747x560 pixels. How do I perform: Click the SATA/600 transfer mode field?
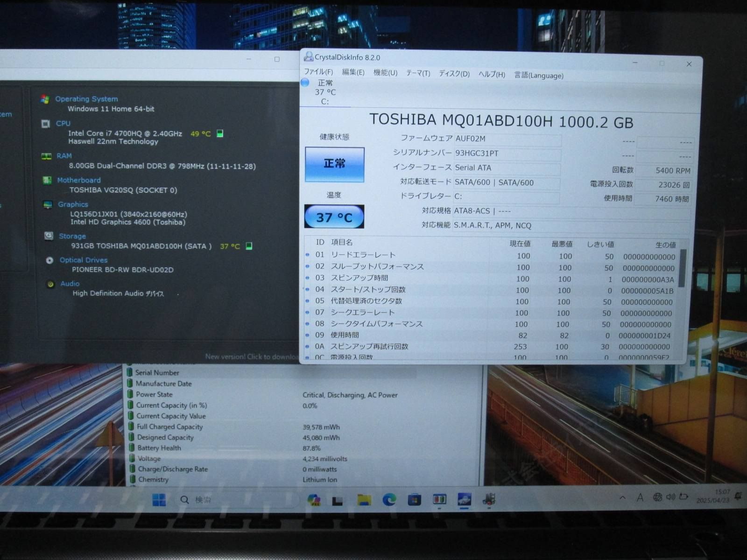pyautogui.click(x=507, y=182)
